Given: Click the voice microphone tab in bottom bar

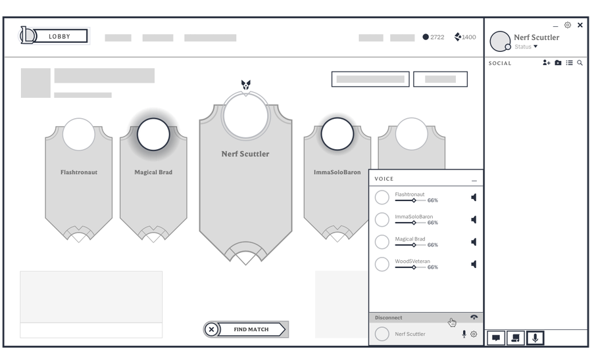Looking at the screenshot, I should pyautogui.click(x=535, y=338).
